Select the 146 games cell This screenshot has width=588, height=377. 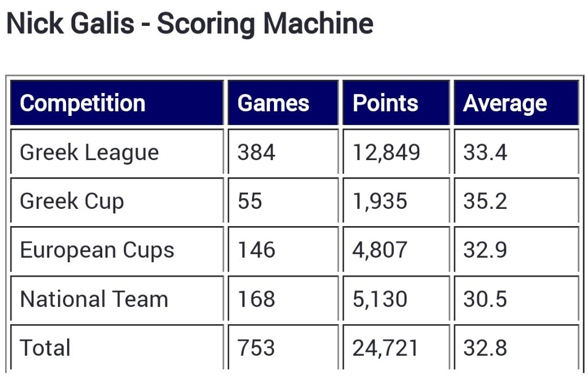[257, 250]
